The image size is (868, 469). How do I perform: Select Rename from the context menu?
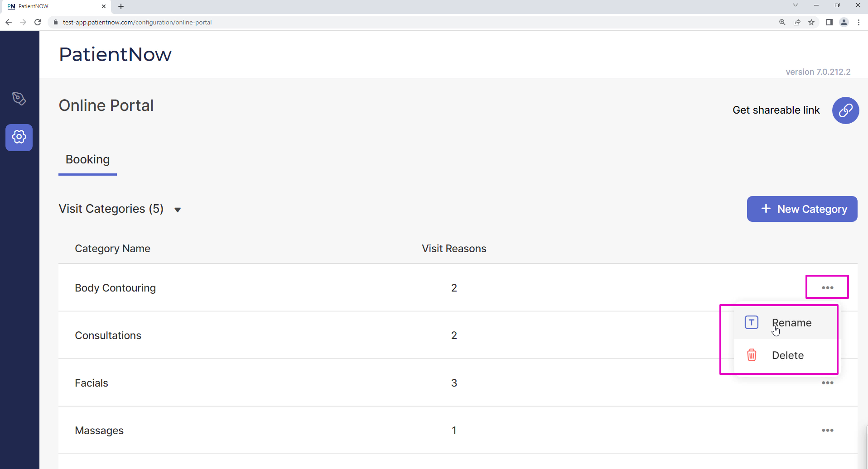click(x=791, y=323)
